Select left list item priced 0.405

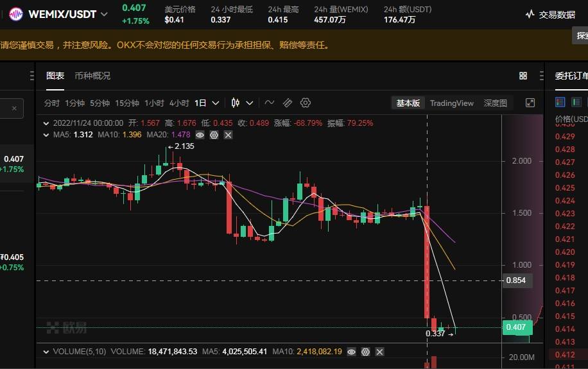tap(12, 262)
